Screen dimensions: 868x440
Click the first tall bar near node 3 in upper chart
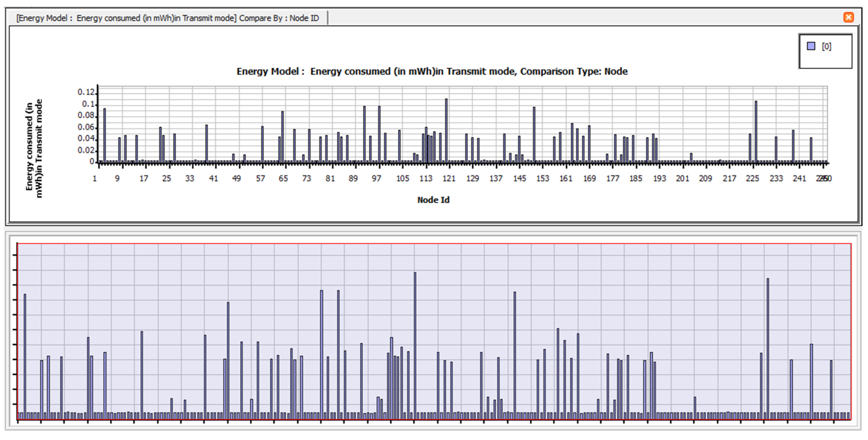pos(104,135)
